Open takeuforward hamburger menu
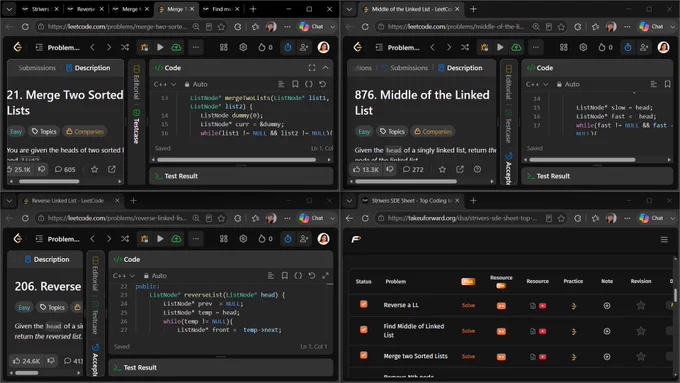 [x=664, y=239]
